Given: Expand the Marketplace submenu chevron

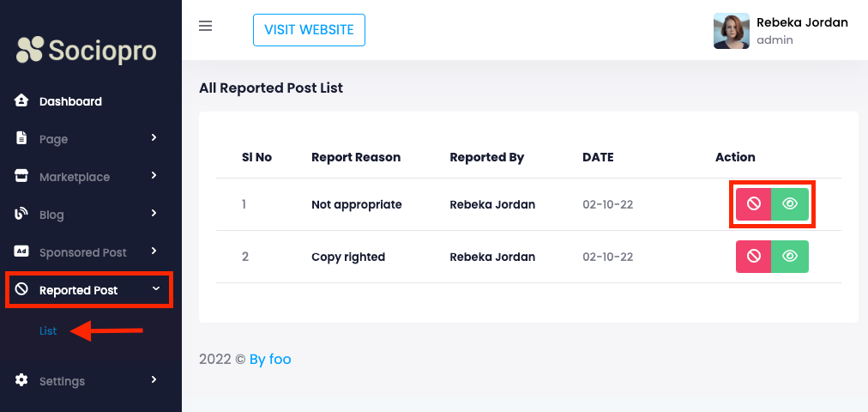Looking at the screenshot, I should pyautogui.click(x=154, y=175).
